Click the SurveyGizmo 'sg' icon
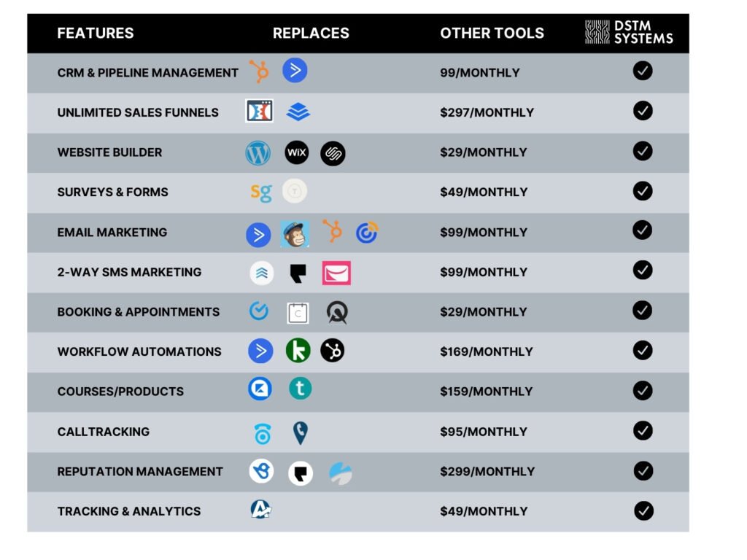The width and height of the screenshot is (747, 560). tap(261, 192)
